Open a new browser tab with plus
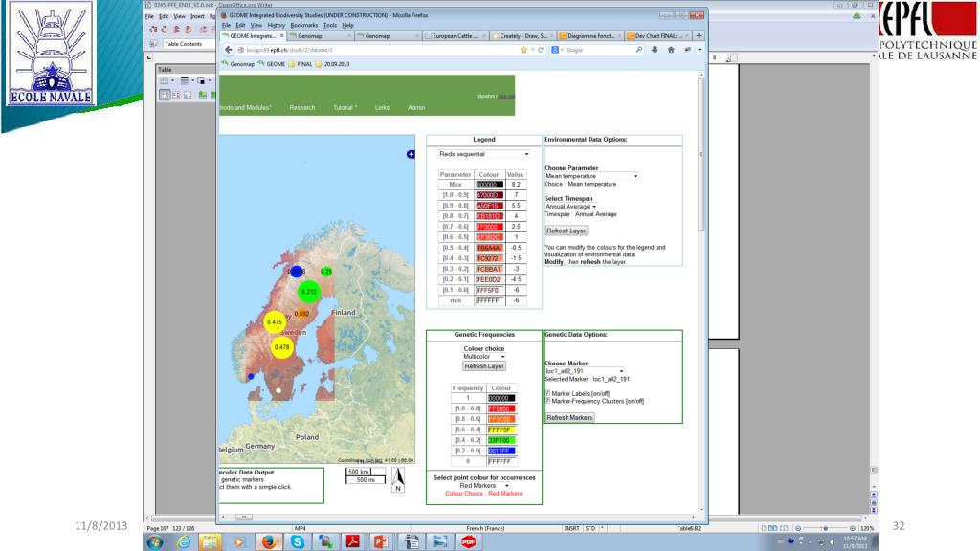 [x=698, y=35]
